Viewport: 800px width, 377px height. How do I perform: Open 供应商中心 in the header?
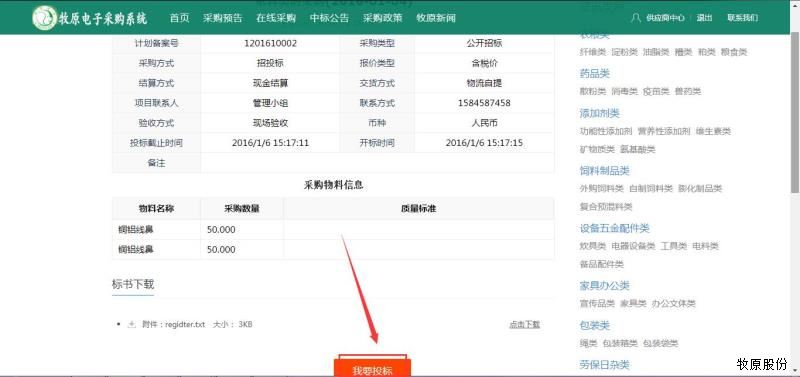click(x=665, y=18)
